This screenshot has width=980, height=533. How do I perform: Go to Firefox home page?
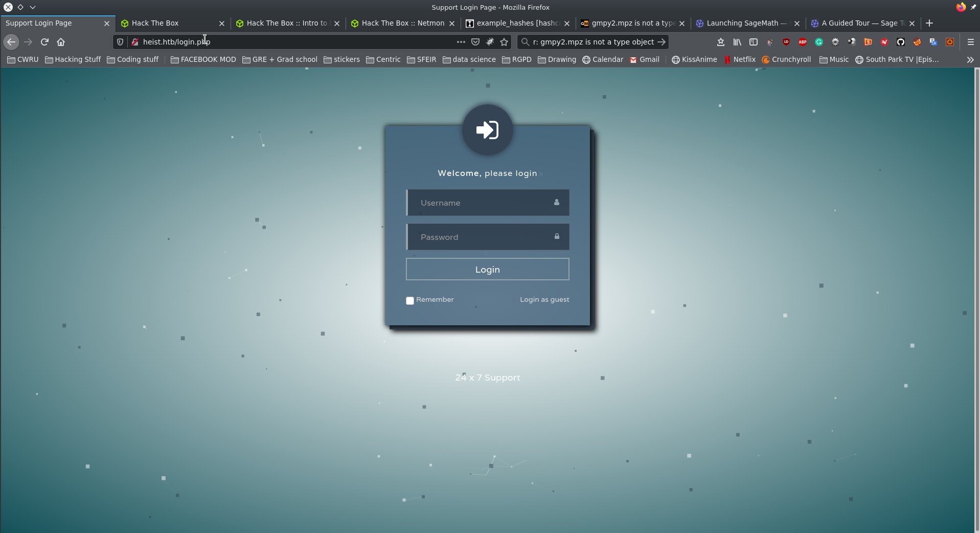(61, 42)
